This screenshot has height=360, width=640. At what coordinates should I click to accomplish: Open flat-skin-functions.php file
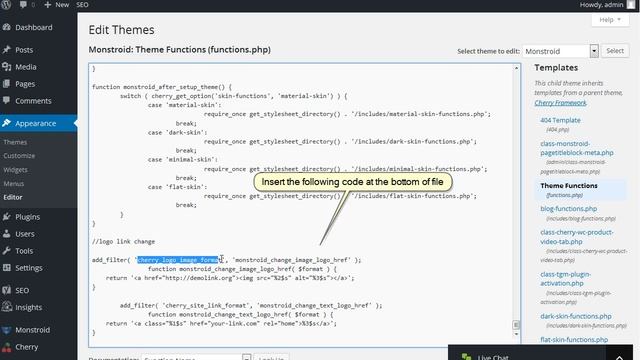(x=574, y=340)
